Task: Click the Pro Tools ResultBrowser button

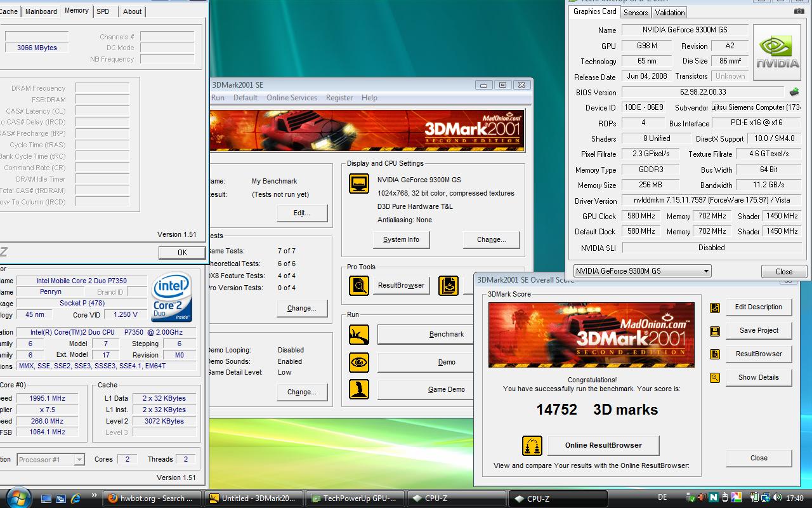Action: pyautogui.click(x=401, y=285)
